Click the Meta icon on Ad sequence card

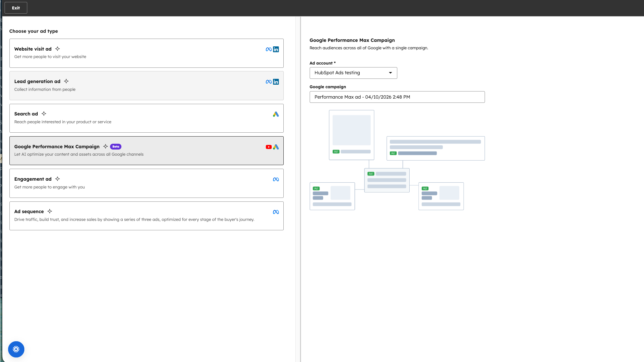276,211
